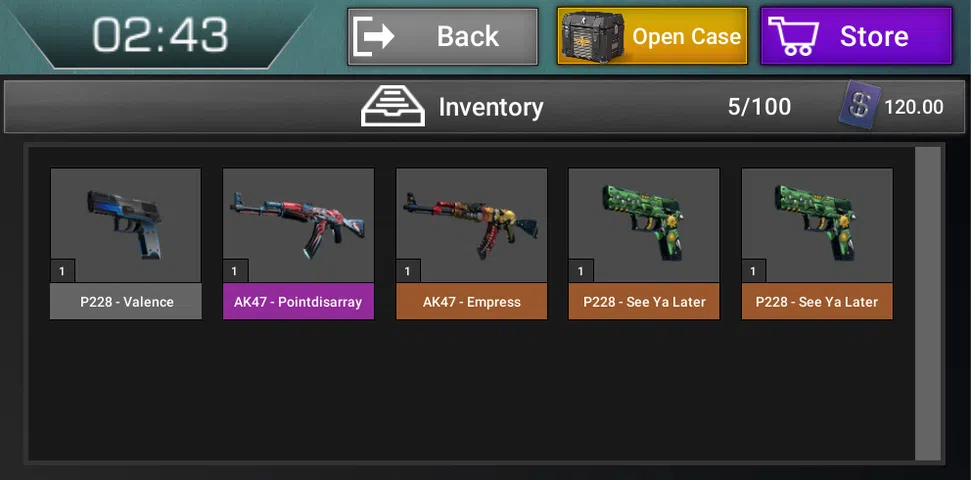Select the AK47 Empress rifle thumbnail
The width and height of the screenshot is (971, 480).
(471, 225)
